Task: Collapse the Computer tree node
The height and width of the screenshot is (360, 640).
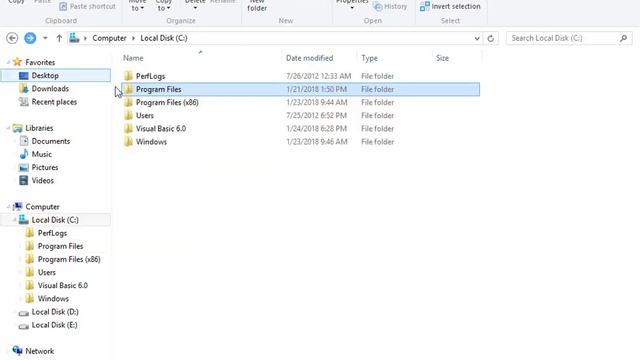Action: [x=8, y=207]
